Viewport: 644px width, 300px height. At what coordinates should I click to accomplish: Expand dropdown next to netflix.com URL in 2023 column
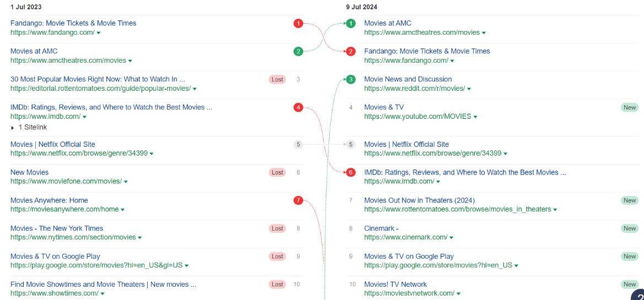[152, 154]
